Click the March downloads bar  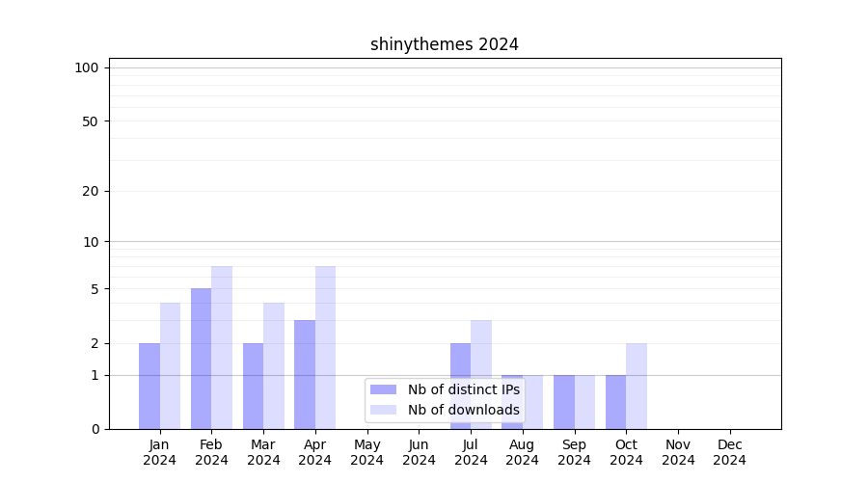pyautogui.click(x=274, y=365)
